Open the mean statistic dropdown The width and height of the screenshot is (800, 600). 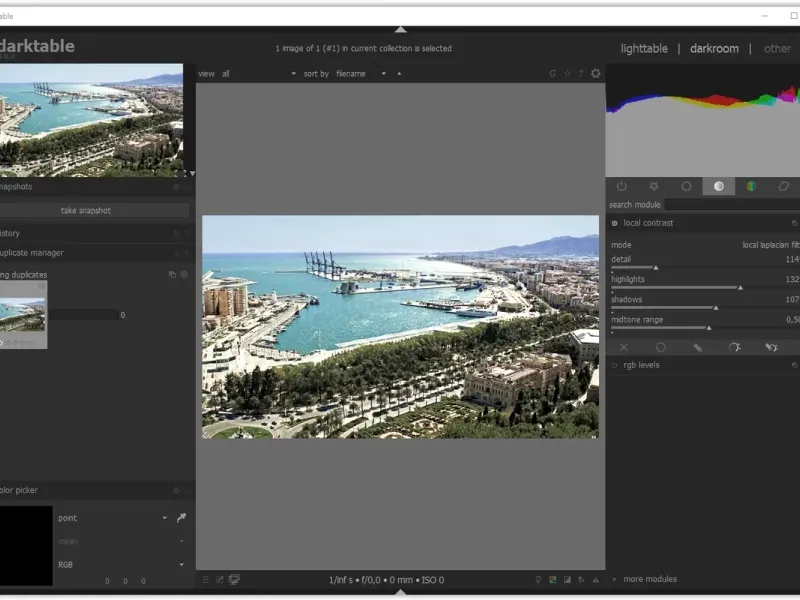[121, 541]
